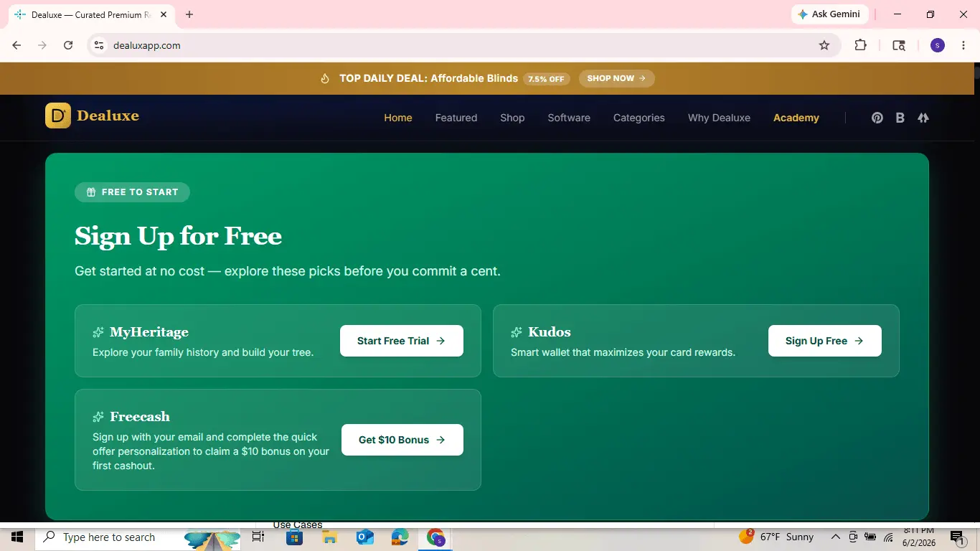Viewport: 980px width, 551px height.
Task: Close the Dealuxe browser tab
Action: (x=165, y=14)
